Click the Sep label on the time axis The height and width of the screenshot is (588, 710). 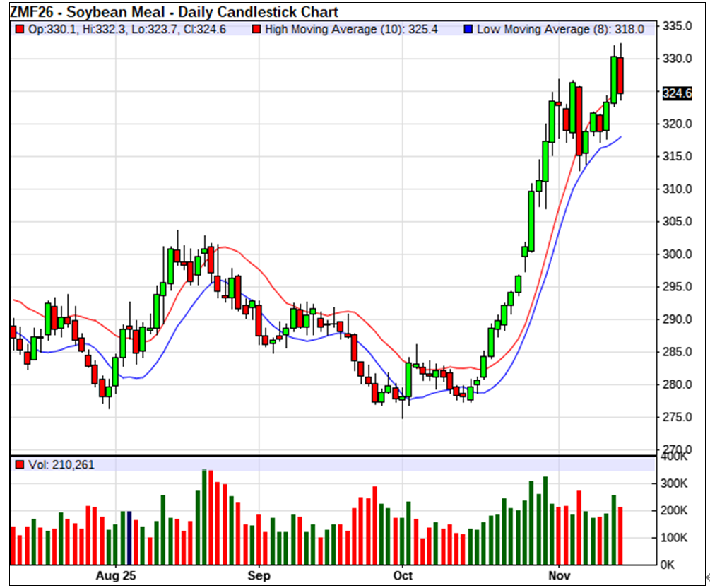[259, 574]
